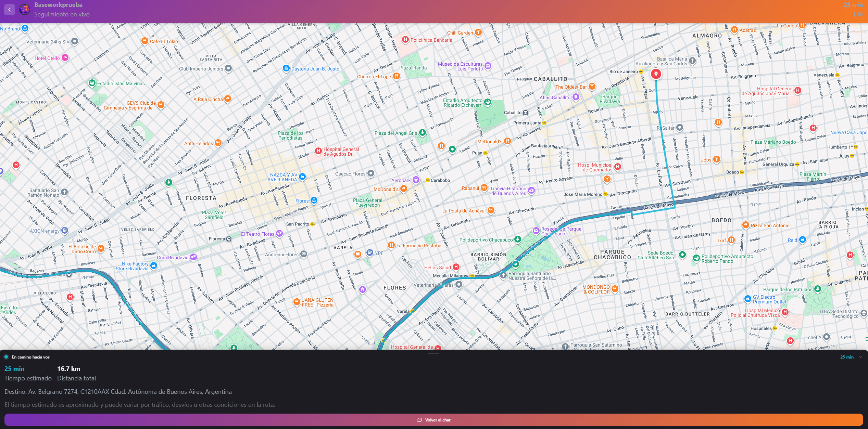
Task: Click the Nike Factory Store Rivadavia marker
Action: click(154, 265)
